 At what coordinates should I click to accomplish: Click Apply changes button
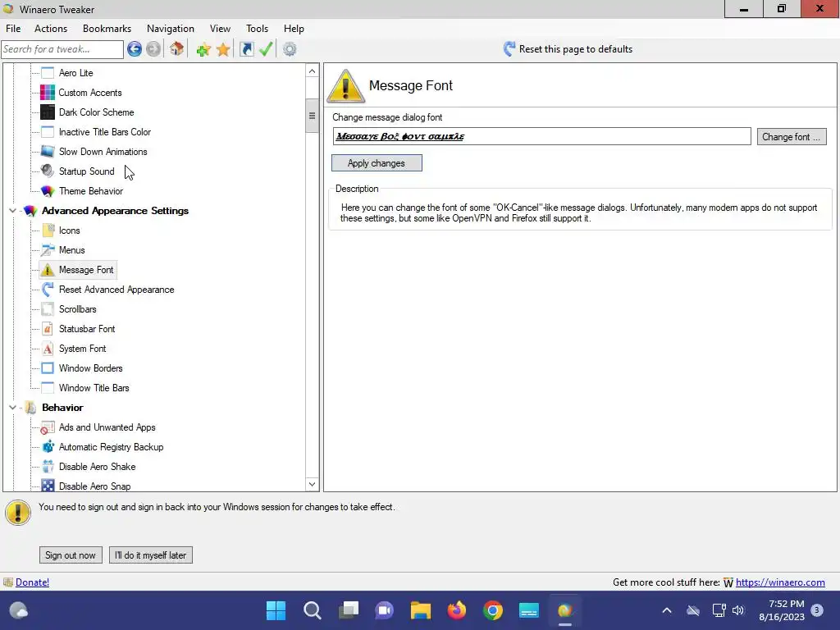(377, 163)
